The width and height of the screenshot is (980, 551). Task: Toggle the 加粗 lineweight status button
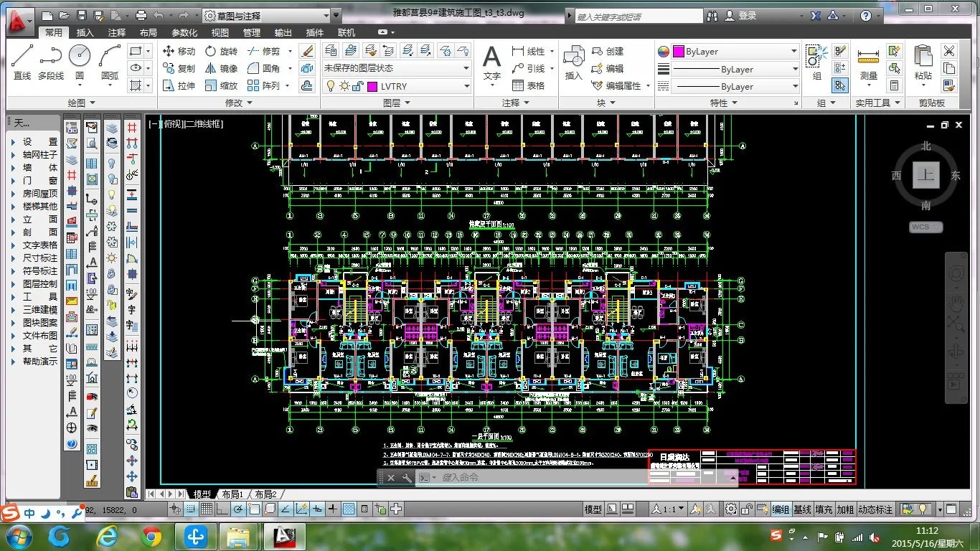pyautogui.click(x=845, y=509)
